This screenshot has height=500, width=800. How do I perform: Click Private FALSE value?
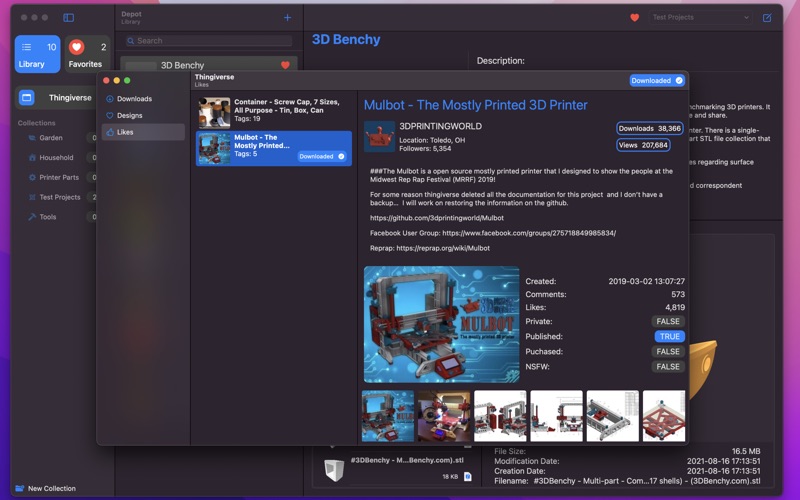[668, 321]
